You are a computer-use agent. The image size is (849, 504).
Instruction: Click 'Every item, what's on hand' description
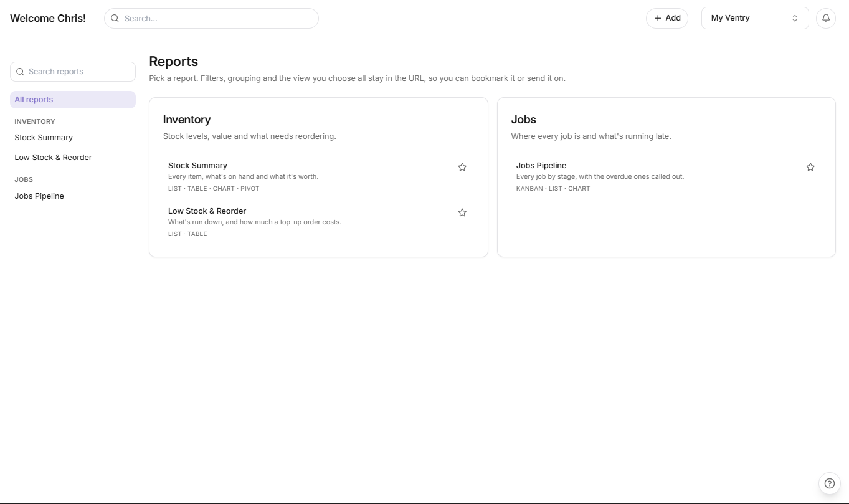point(243,176)
